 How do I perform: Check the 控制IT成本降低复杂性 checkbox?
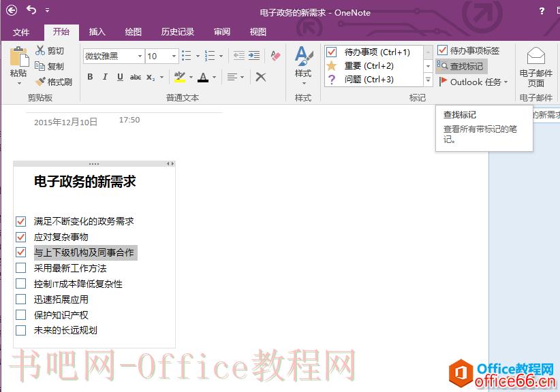(x=20, y=284)
